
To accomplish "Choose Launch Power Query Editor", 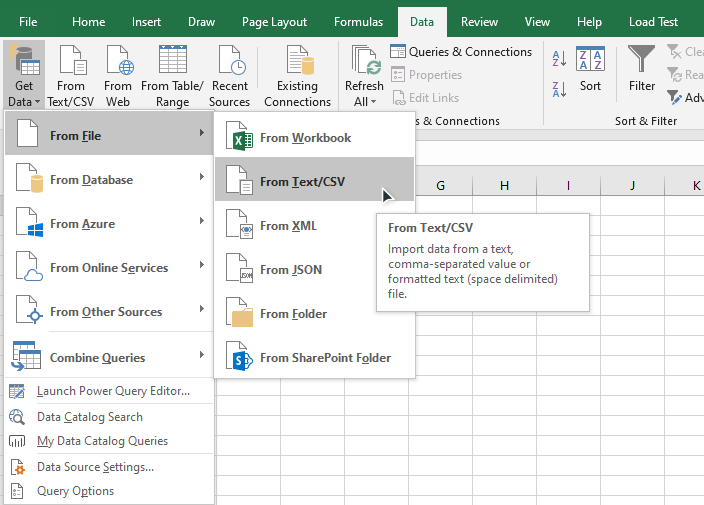I will (x=109, y=391).
